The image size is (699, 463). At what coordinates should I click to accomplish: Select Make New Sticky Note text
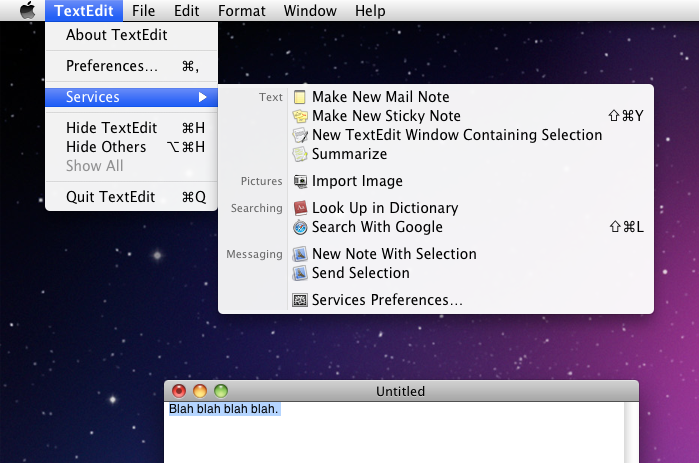(386, 116)
